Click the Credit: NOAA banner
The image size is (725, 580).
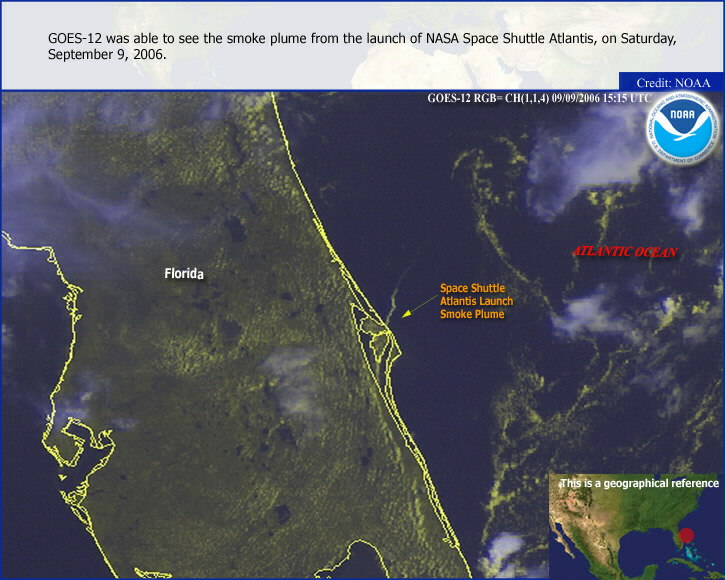click(672, 82)
